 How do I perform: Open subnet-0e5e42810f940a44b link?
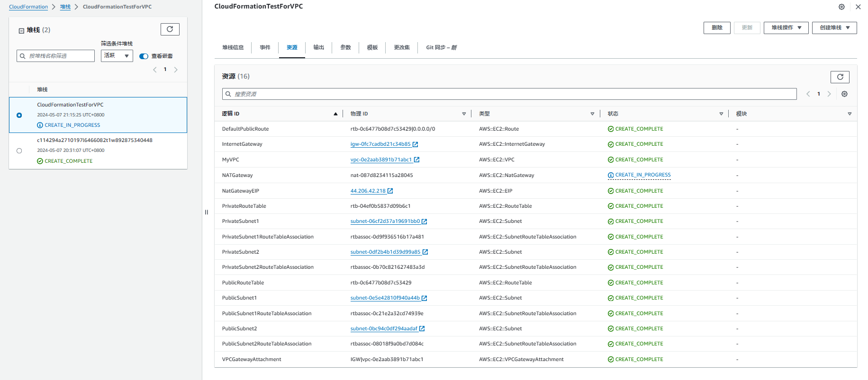pos(385,298)
